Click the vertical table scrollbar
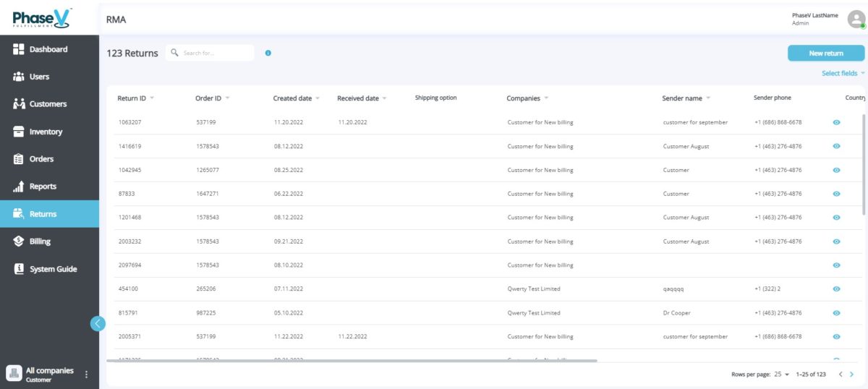The width and height of the screenshot is (868, 389). [x=863, y=164]
